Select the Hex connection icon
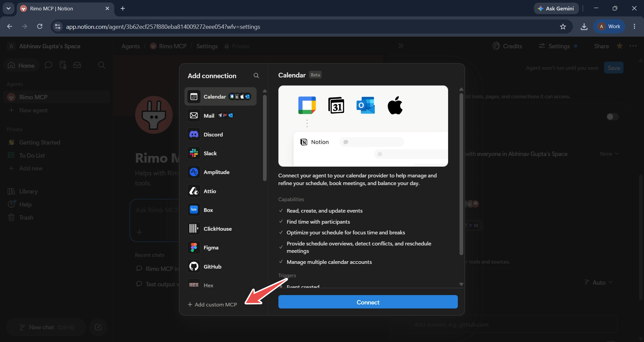 [194, 285]
